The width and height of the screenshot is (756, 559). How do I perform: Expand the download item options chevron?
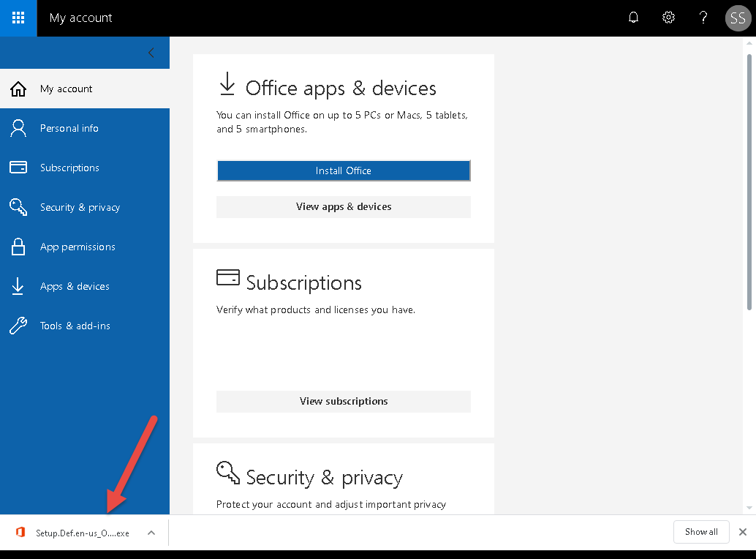tap(151, 533)
